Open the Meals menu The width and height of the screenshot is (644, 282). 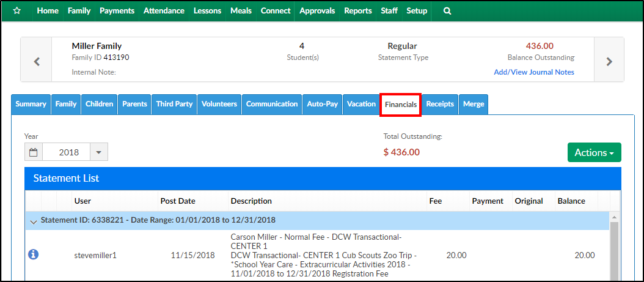241,11
